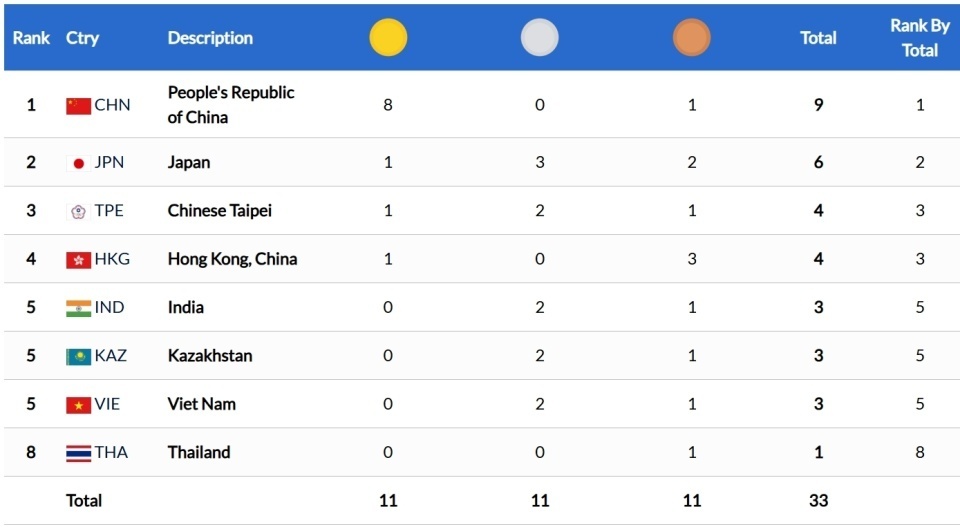Click the gold medal column icon
The width and height of the screenshot is (960, 527).
[388, 38]
